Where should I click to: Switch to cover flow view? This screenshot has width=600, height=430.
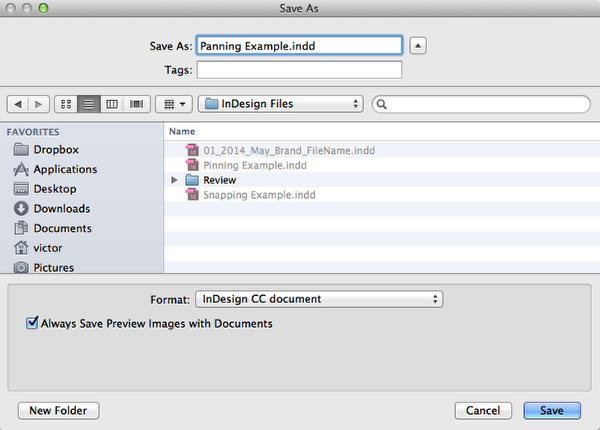[x=137, y=104]
